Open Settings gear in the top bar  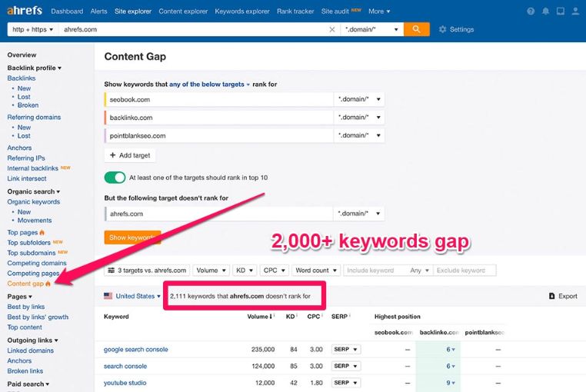tap(456, 29)
